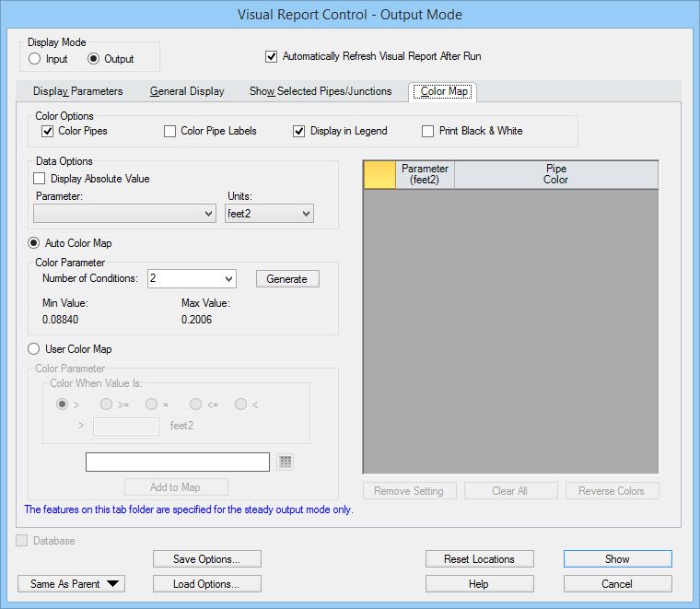Image resolution: width=700 pixels, height=609 pixels.
Task: Open Number of Conditions dropdown
Action: coord(192,278)
